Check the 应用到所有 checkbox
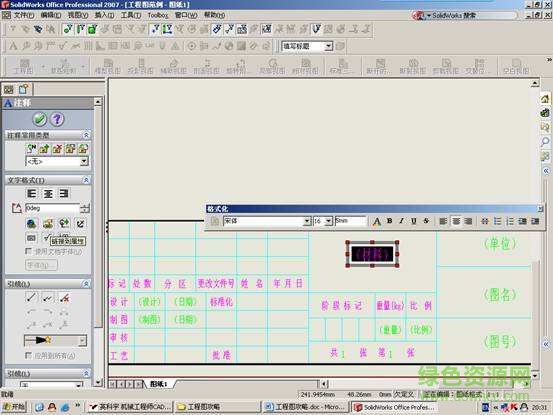 pos(29,355)
